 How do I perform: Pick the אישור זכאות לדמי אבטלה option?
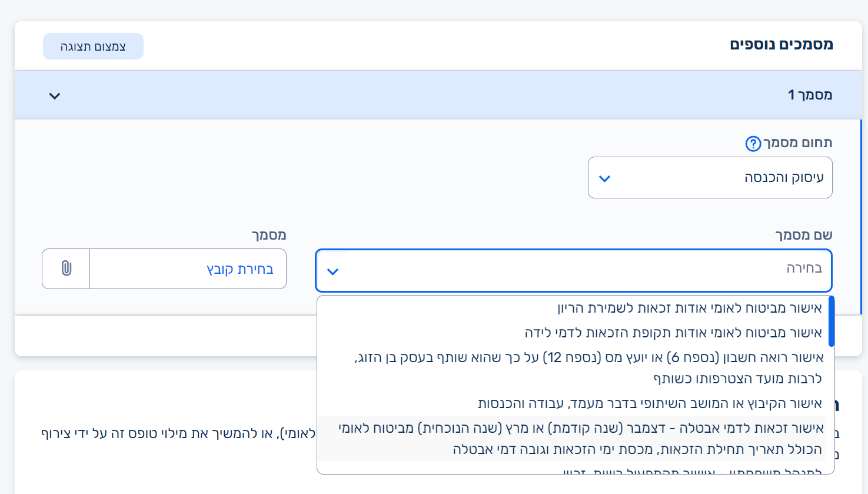click(x=581, y=439)
